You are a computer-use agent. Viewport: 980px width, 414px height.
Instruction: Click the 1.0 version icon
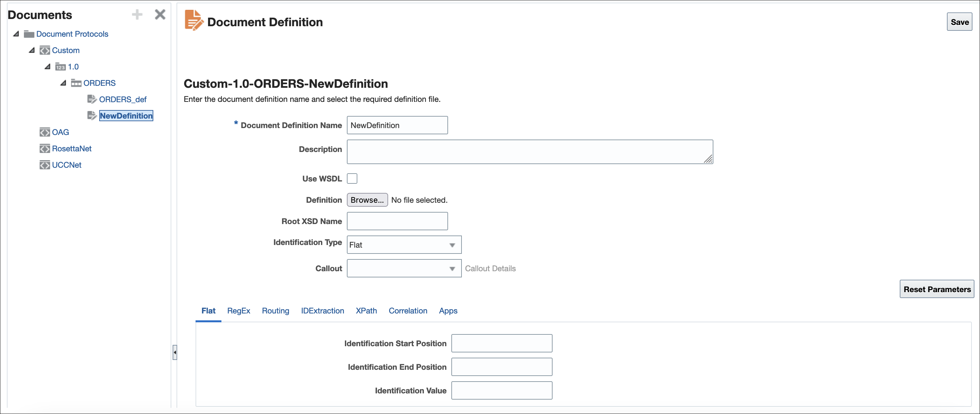[60, 67]
